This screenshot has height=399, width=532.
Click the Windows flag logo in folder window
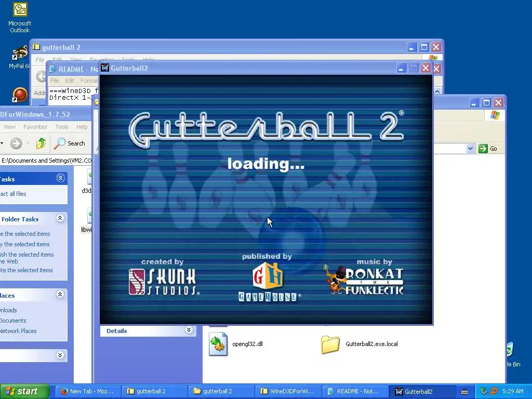[x=495, y=116]
